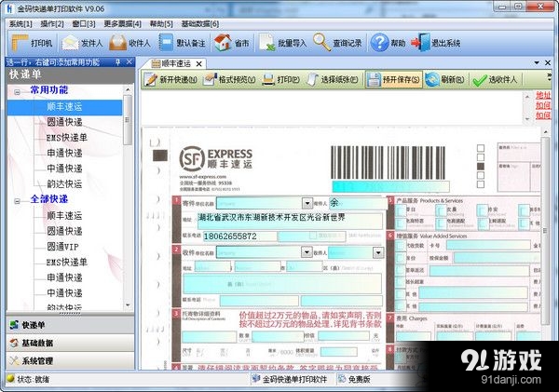The height and width of the screenshot is (392, 559).
Task: Click the side tree vertical scrollbar thumb
Action: (x=128, y=120)
